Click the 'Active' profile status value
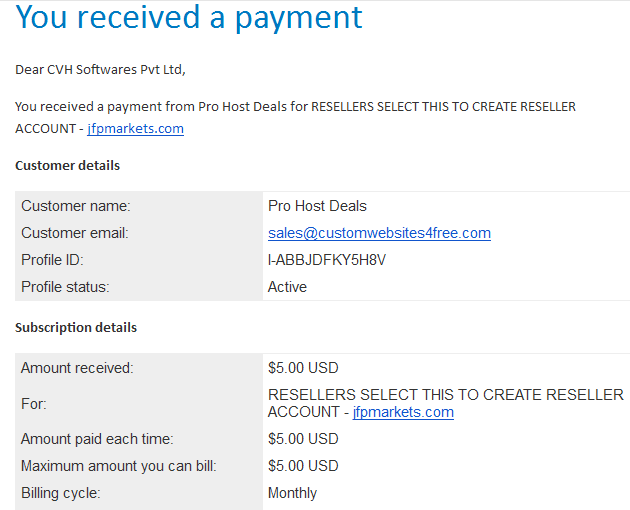This screenshot has height=510, width=630. point(287,287)
